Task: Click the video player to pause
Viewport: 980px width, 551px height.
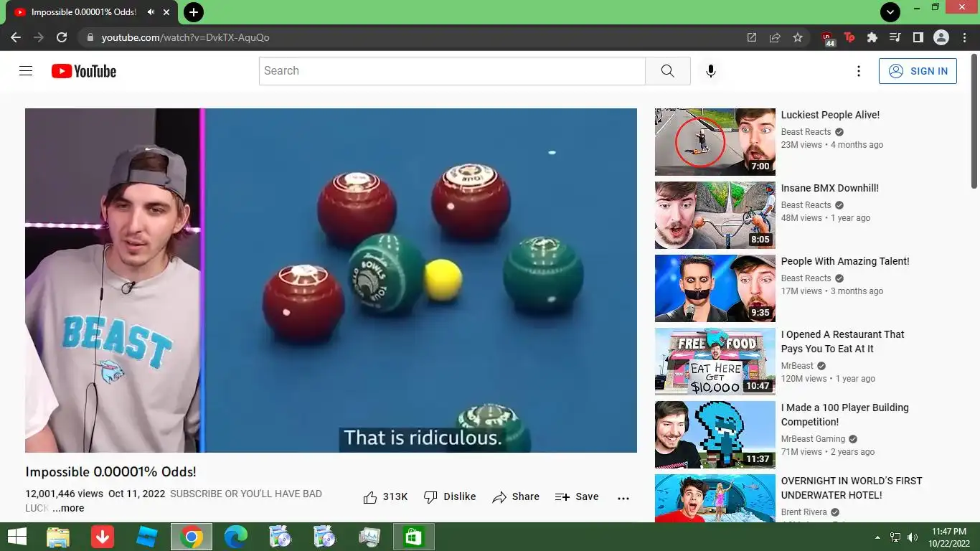Action: click(x=331, y=281)
